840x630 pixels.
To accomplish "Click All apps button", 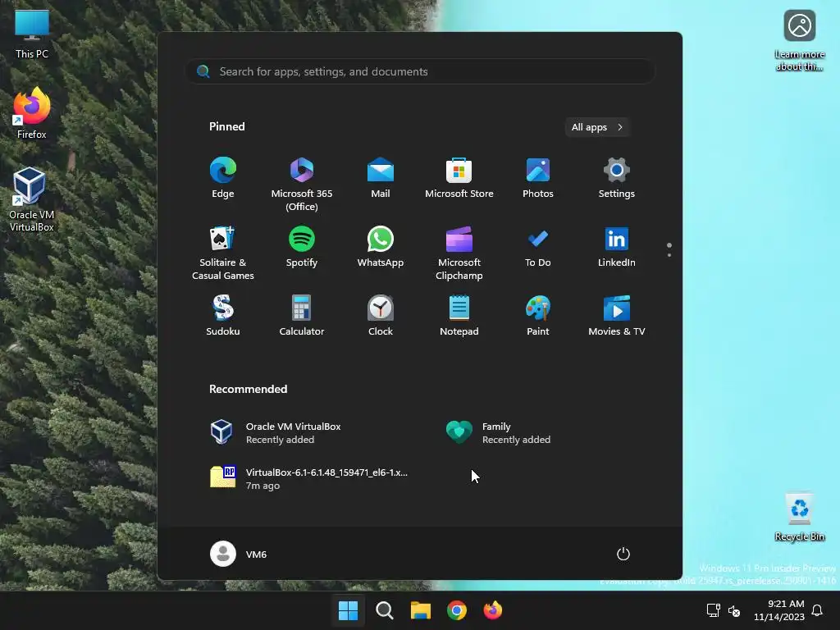I will [597, 127].
